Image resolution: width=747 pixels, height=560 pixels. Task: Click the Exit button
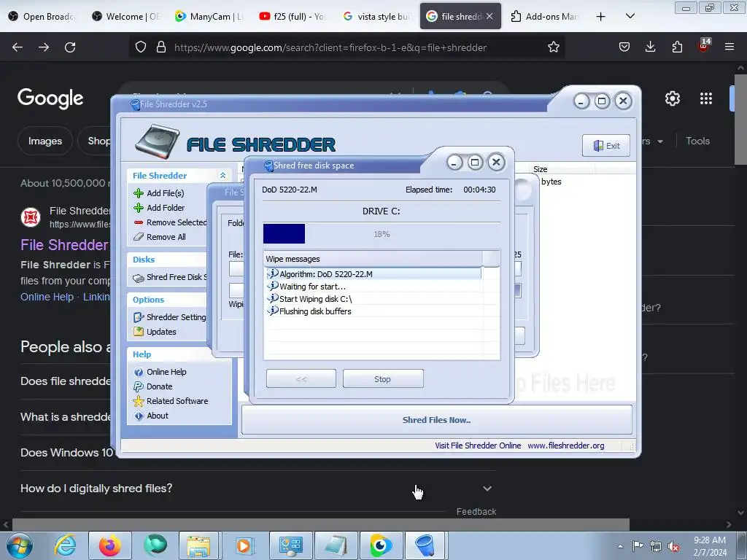[606, 146]
